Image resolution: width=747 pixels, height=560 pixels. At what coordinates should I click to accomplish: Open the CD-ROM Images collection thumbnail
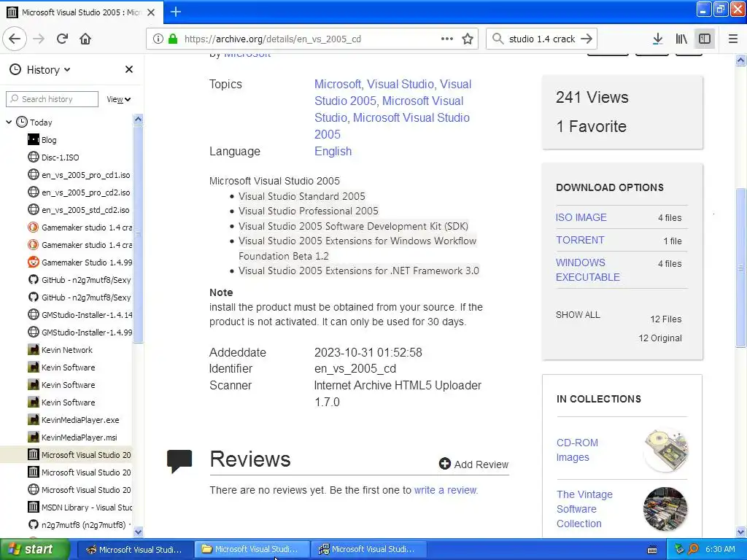[665, 450]
